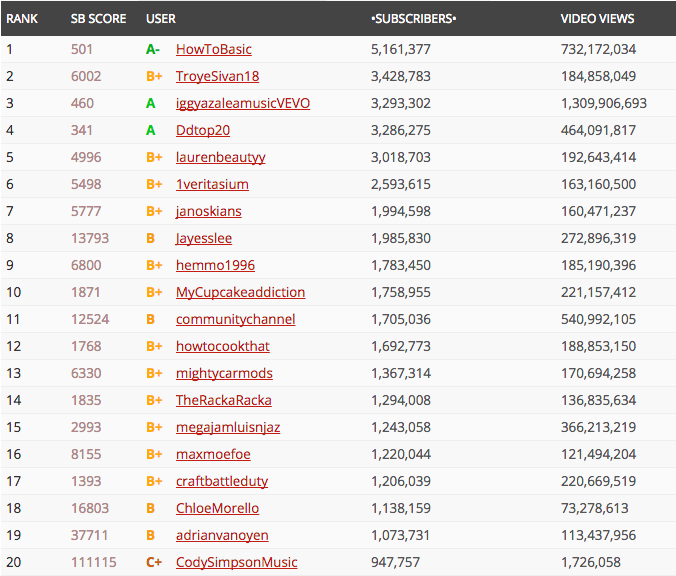
Task: Open the adrianvanoyen channel link
Action: (222, 535)
